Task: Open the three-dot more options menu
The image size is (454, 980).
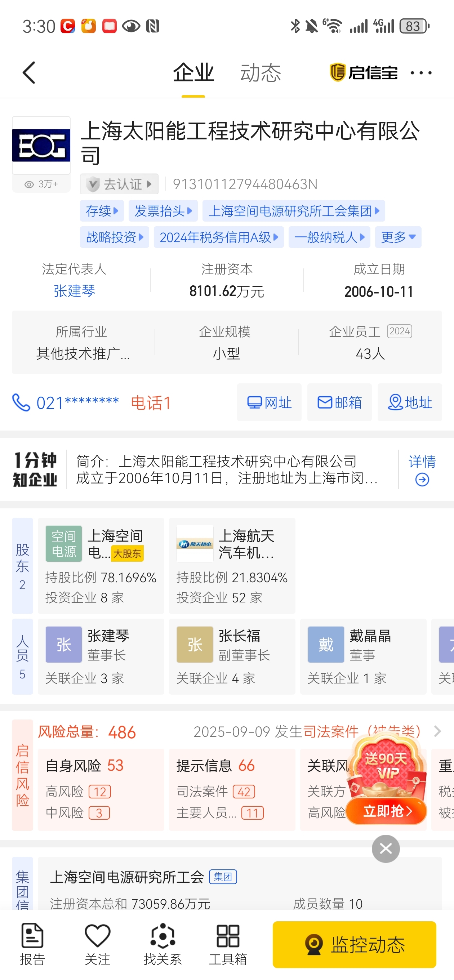Action: (421, 73)
